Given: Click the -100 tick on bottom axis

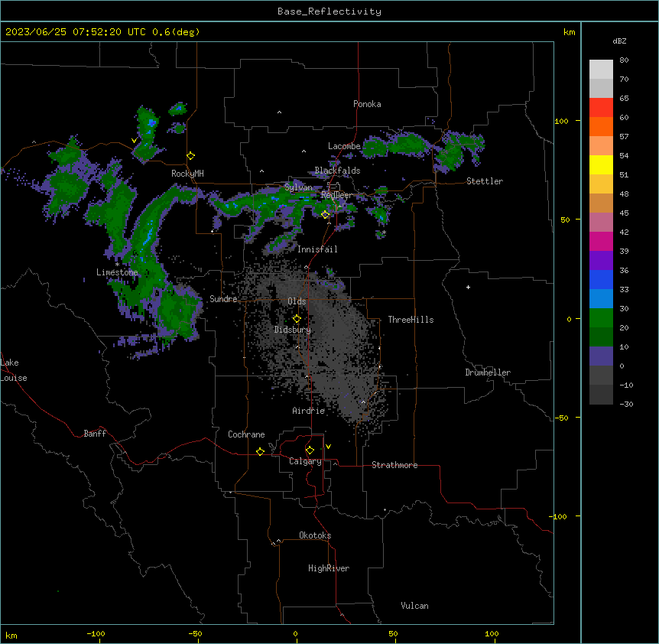Looking at the screenshot, I should [x=96, y=633].
